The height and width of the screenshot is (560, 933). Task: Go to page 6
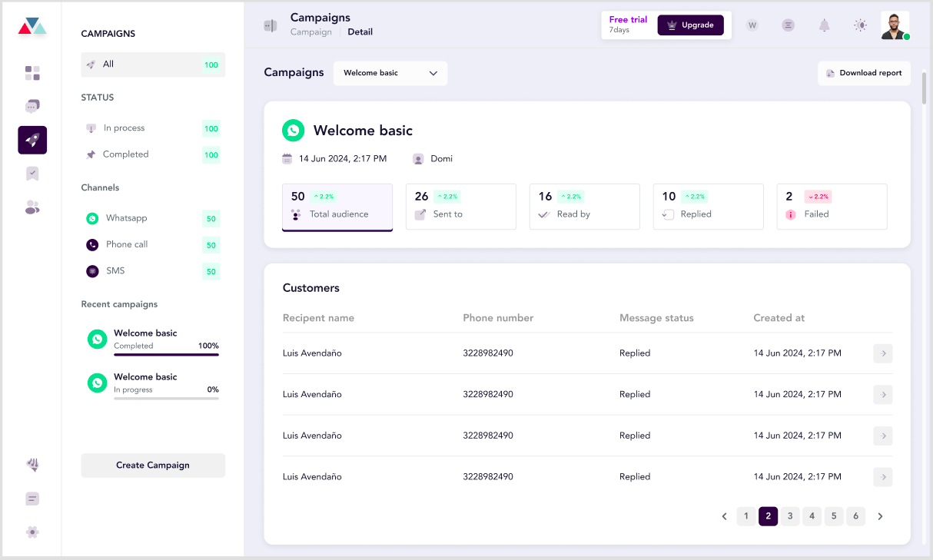tap(856, 516)
